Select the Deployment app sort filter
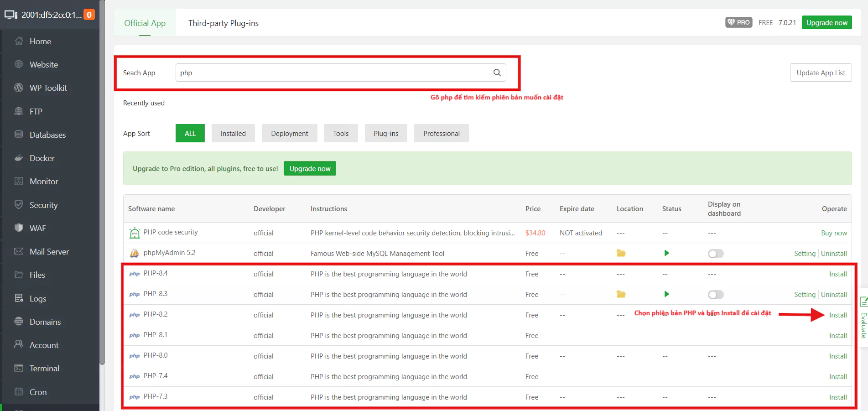The image size is (868, 411). [290, 133]
